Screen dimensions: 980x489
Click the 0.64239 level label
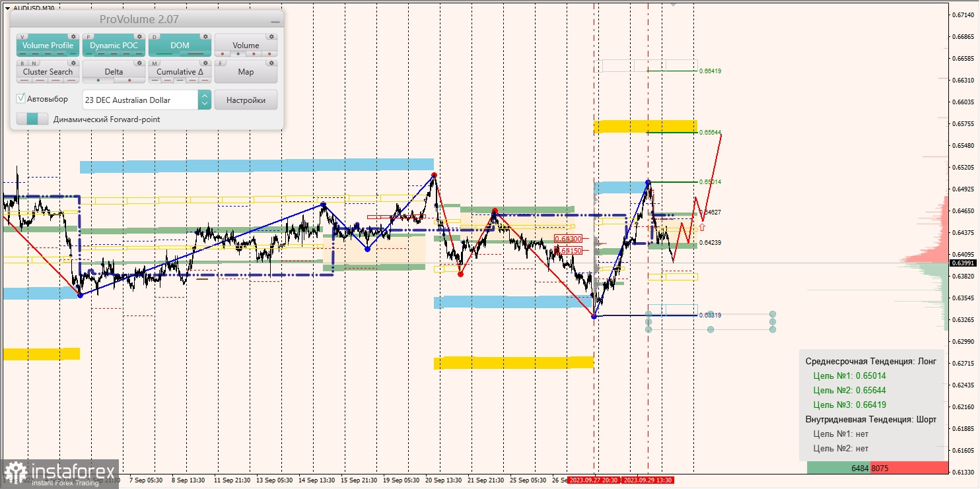[711, 242]
